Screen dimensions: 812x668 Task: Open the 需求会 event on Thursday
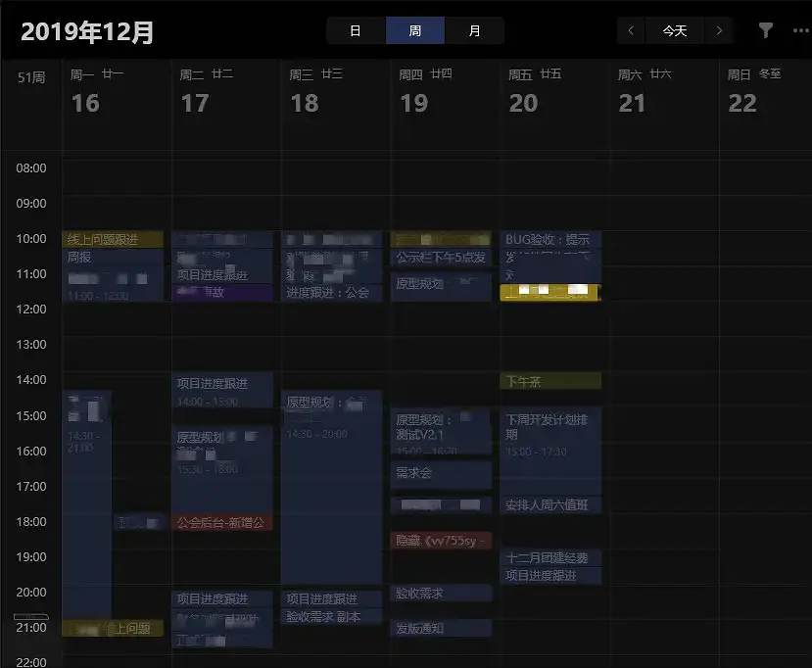click(x=431, y=473)
